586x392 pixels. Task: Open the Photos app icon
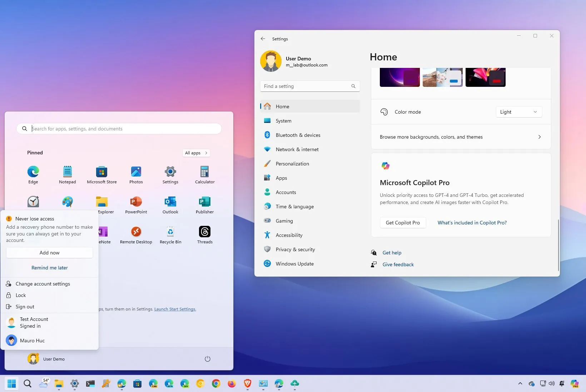(136, 175)
